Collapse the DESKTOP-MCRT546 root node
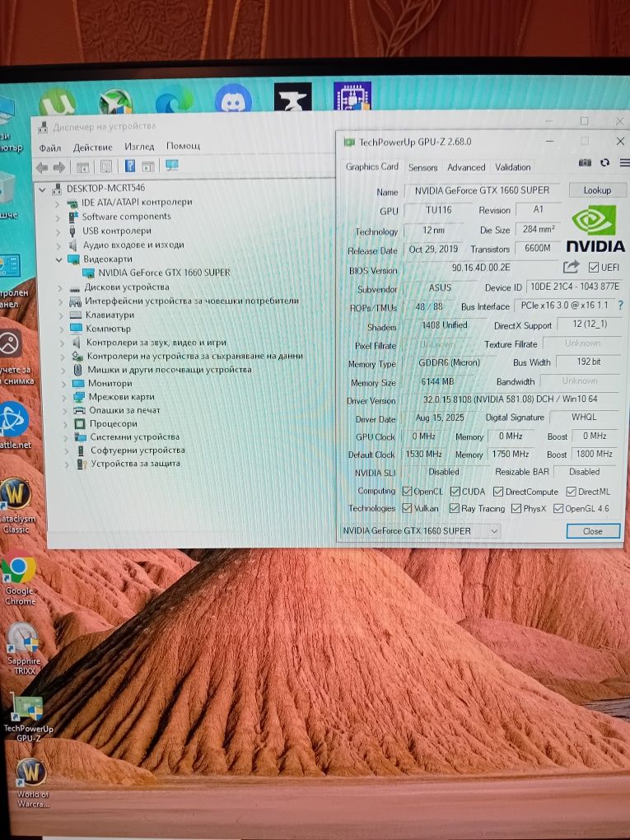This screenshot has height=840, width=630. 42,189
